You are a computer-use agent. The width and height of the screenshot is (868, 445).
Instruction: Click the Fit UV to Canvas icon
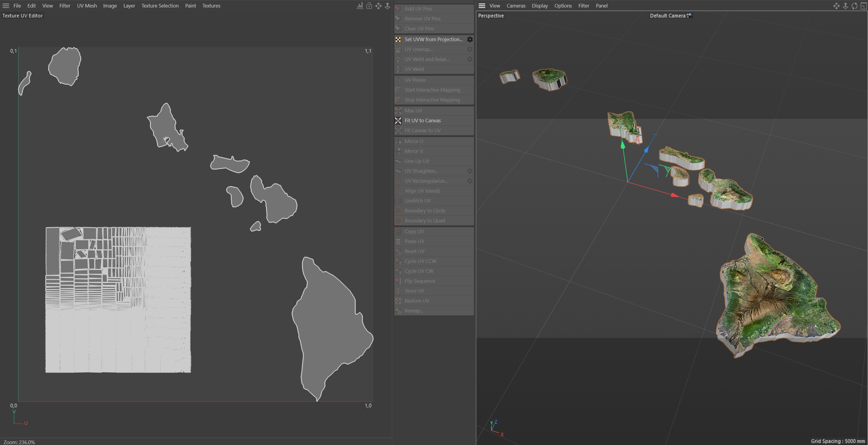(398, 120)
